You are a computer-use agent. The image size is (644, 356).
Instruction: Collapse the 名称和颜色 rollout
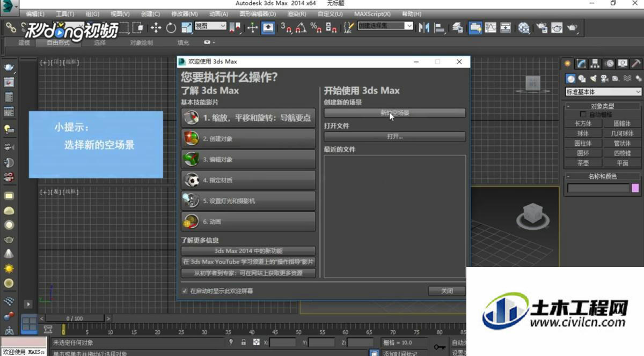pyautogui.click(x=603, y=176)
